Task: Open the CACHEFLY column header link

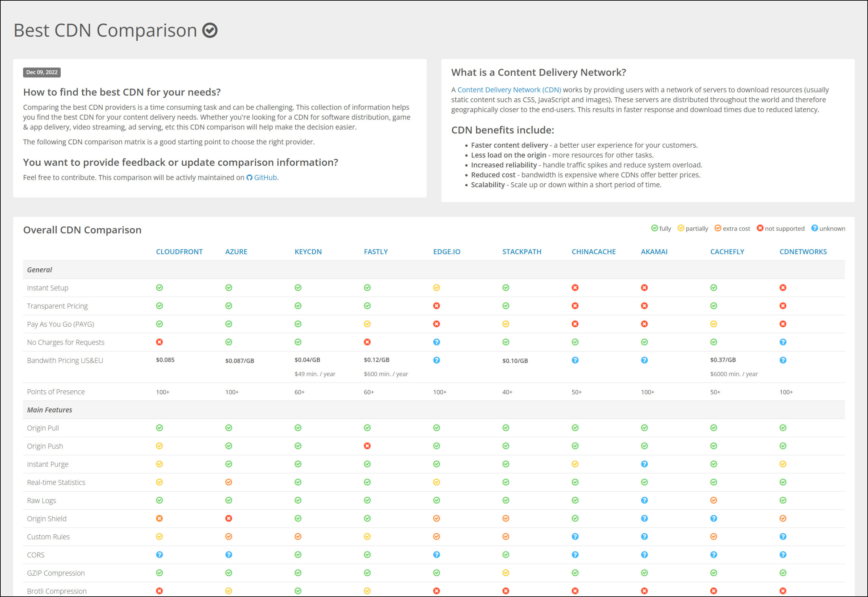Action: tap(727, 251)
